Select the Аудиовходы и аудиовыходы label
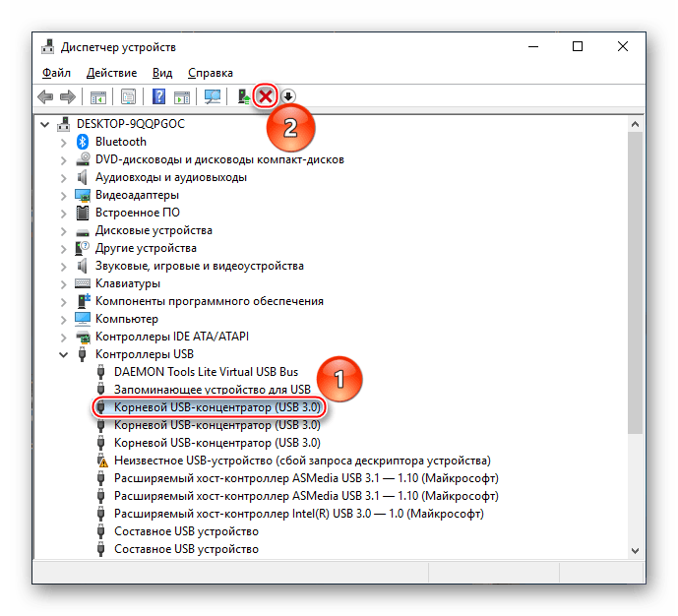The width and height of the screenshot is (678, 616). coord(171,177)
